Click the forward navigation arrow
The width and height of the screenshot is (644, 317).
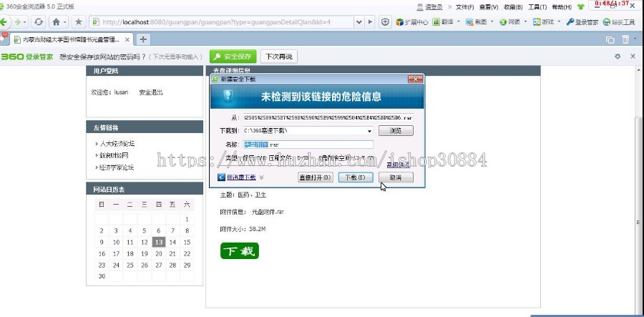(17, 21)
